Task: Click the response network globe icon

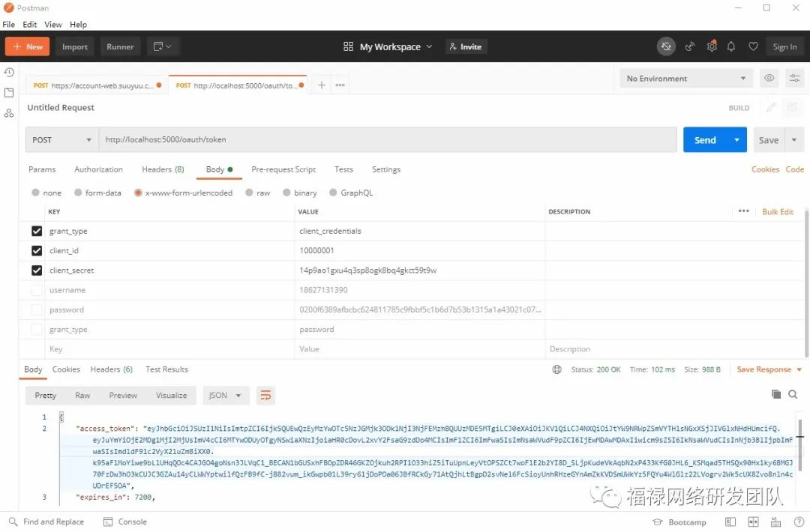Action: 556,369
